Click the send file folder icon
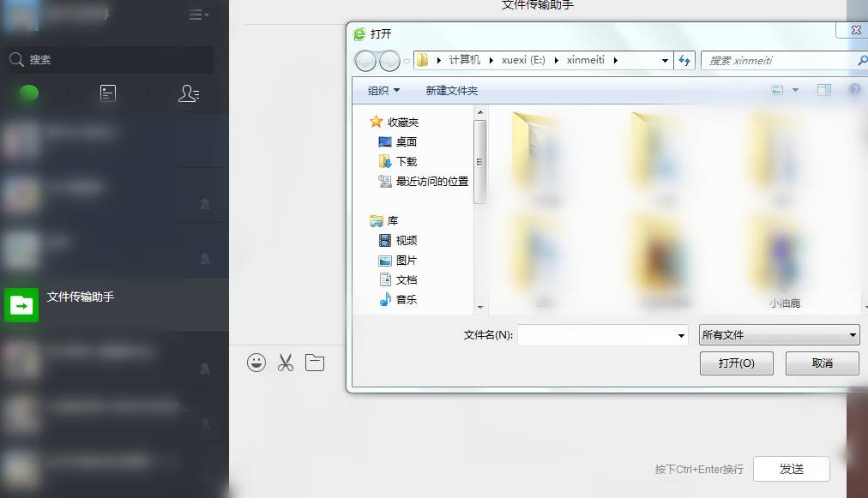Viewport: 868px width, 498px height. pyautogui.click(x=315, y=363)
